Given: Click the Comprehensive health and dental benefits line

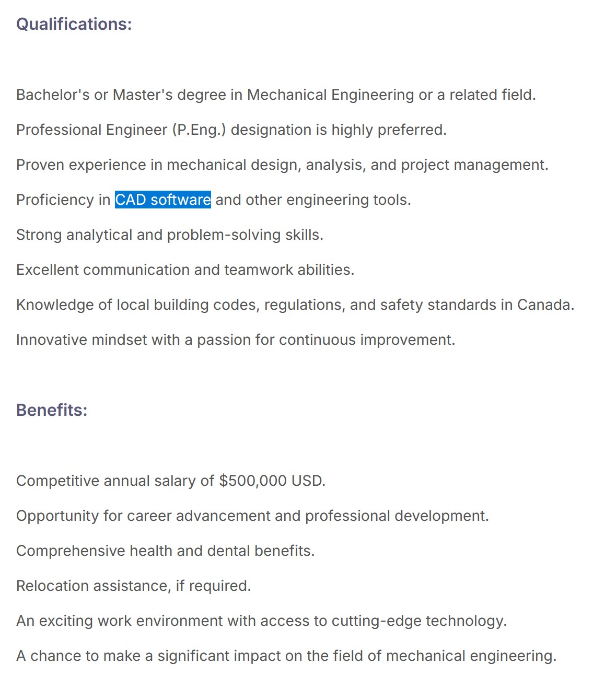Looking at the screenshot, I should coord(166,551).
